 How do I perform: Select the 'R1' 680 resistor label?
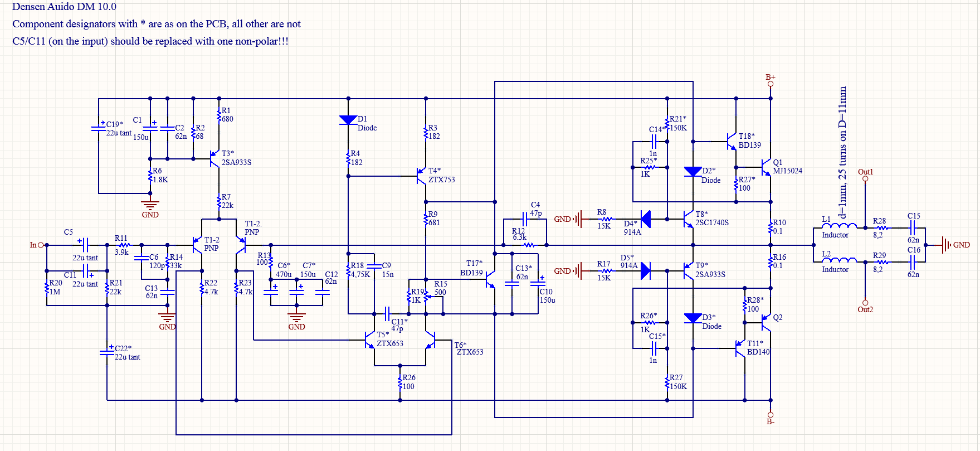tap(226, 110)
